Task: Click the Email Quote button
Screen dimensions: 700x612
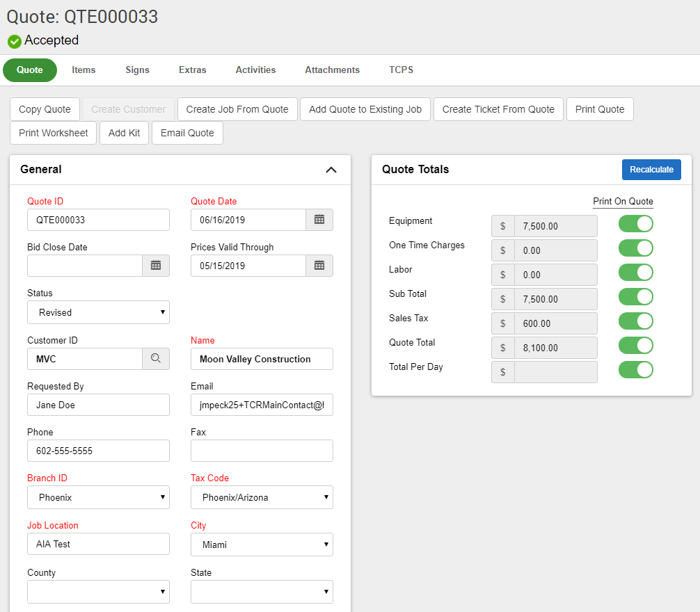Action: pyautogui.click(x=186, y=133)
